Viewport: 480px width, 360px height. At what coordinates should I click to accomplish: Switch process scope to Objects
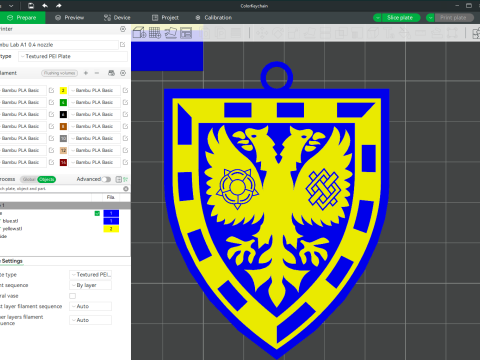click(46, 179)
